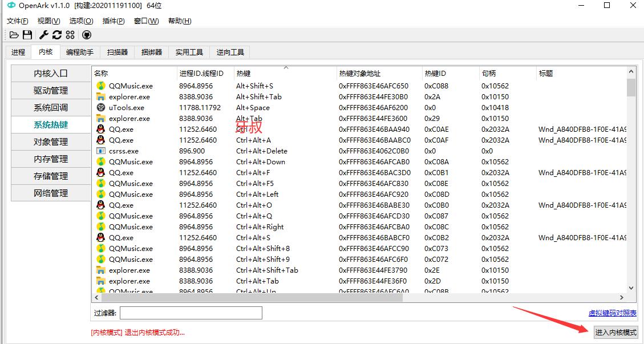Click QQ penguin icon in the Ctrl+Alt+A row
This screenshot has height=344, width=644.
coord(100,140)
